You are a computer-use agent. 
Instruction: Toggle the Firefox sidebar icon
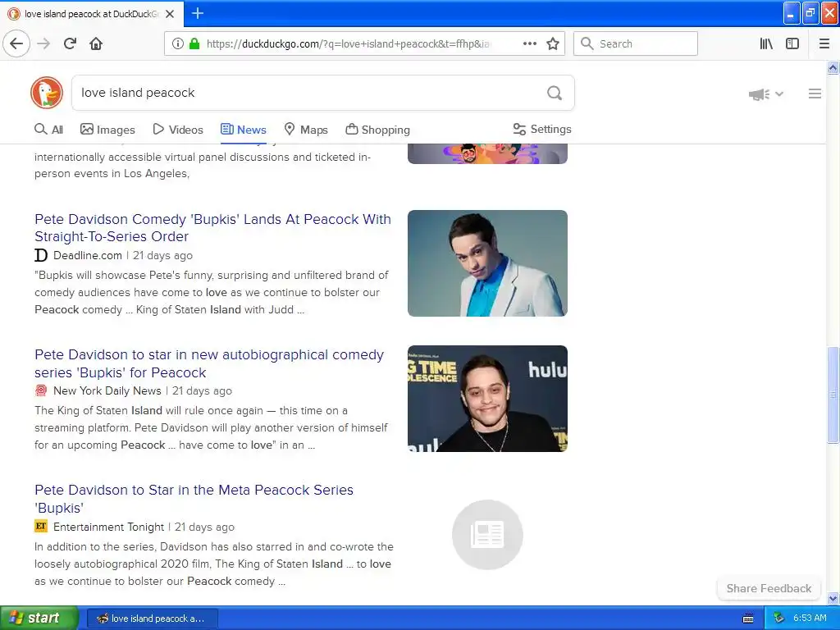tap(792, 43)
